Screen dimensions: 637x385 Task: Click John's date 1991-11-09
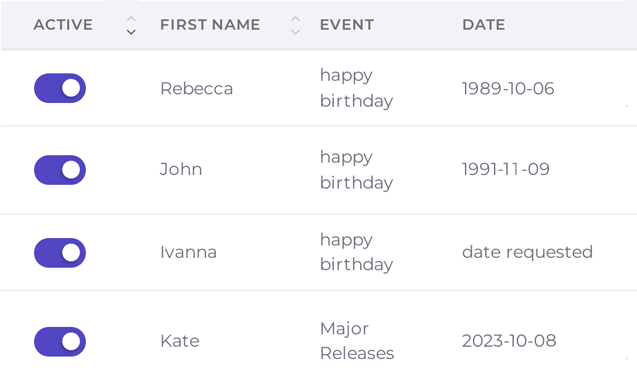[506, 169]
